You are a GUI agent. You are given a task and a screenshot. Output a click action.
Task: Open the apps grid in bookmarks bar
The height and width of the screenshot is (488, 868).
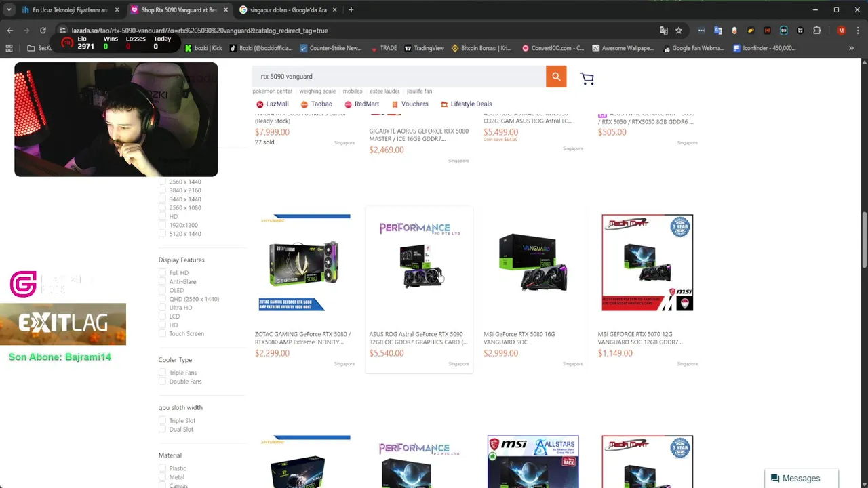[9, 48]
